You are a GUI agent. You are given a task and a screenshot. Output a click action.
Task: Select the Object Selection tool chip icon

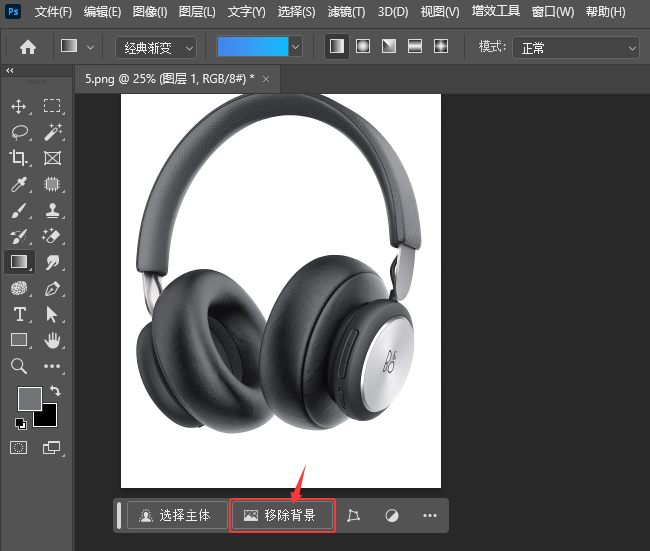pos(52,184)
